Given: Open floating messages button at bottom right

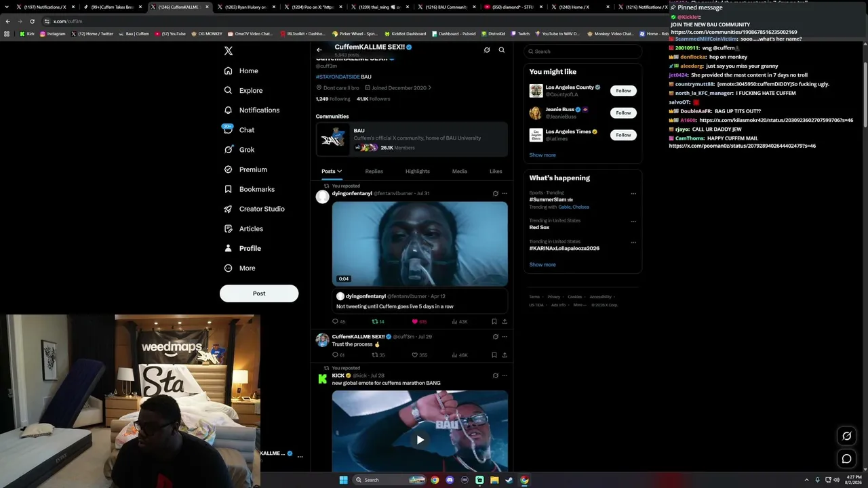Looking at the screenshot, I should click(x=847, y=459).
